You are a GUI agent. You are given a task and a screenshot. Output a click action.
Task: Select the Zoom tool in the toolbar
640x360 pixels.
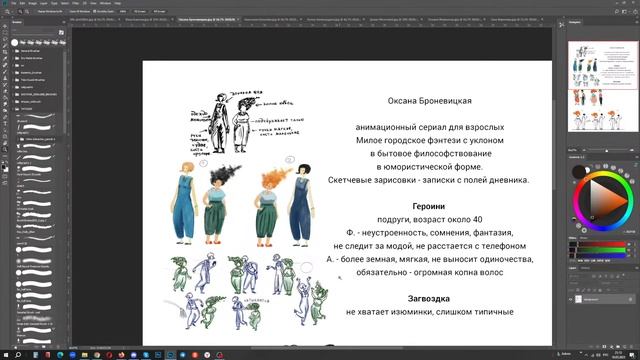tap(5, 149)
